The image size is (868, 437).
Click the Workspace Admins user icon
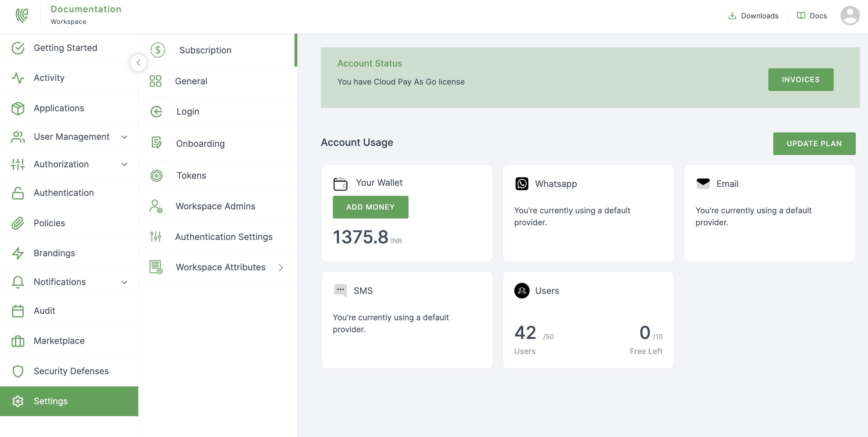(156, 207)
